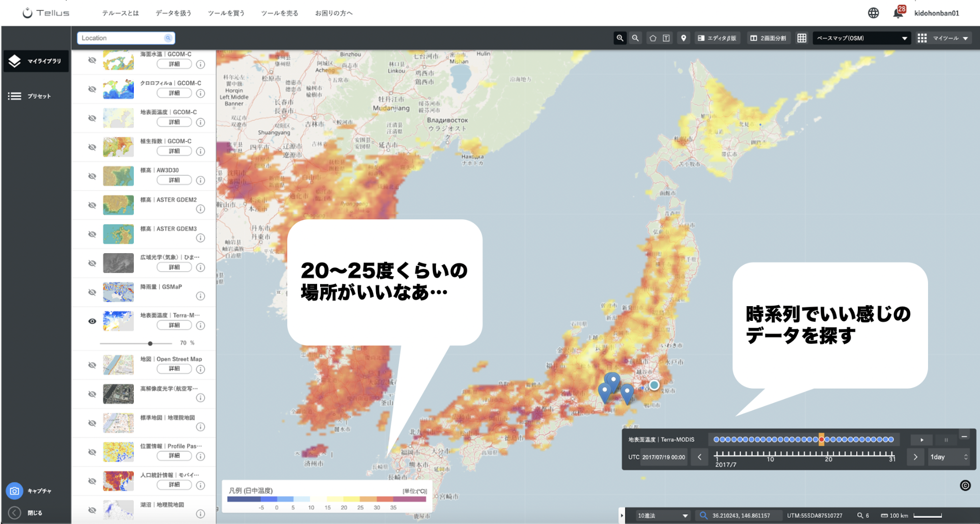
Task: Open info icon for 標高 ASTER GDEM2 layer
Action: [x=201, y=209]
